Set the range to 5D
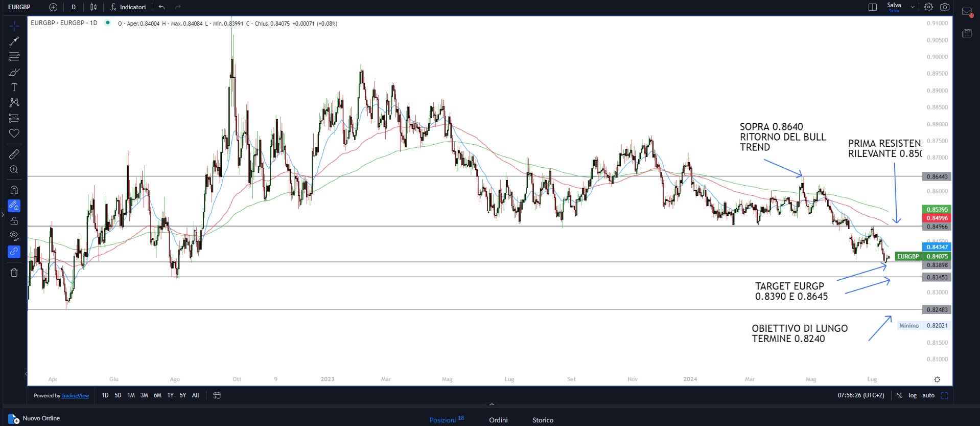 coord(118,395)
